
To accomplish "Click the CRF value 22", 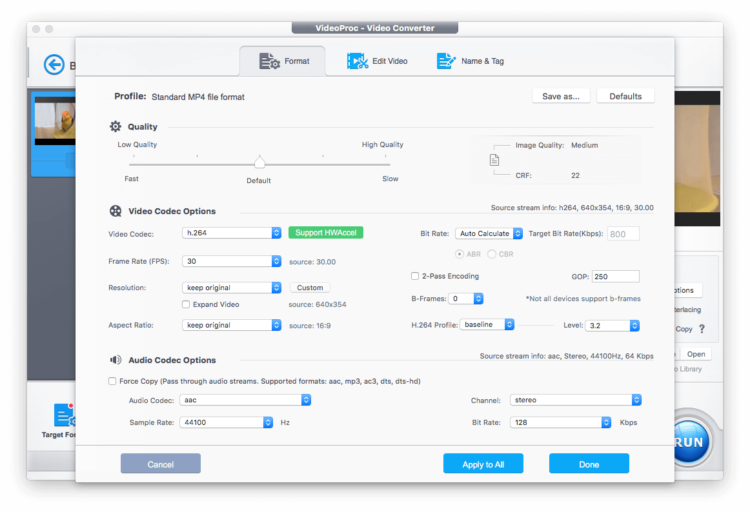I will click(x=575, y=176).
